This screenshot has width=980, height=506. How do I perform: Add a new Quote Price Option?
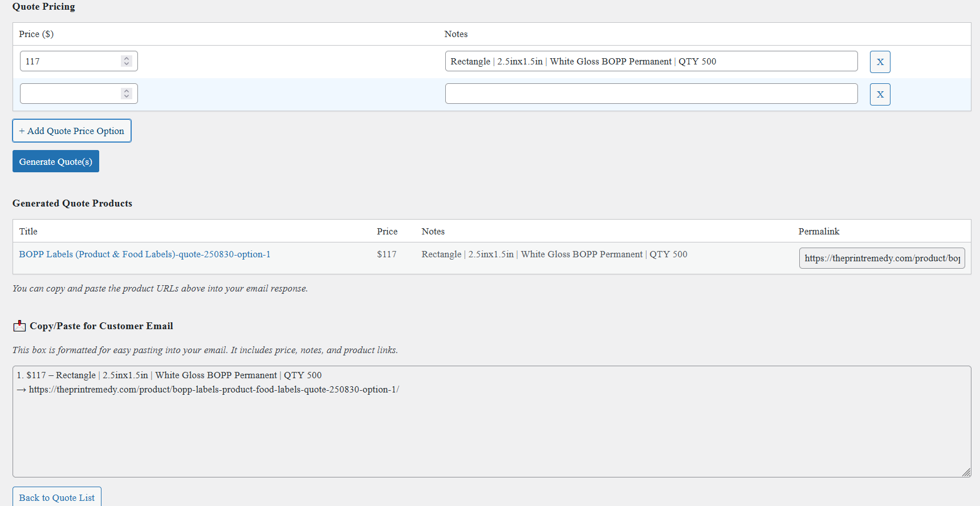click(72, 131)
